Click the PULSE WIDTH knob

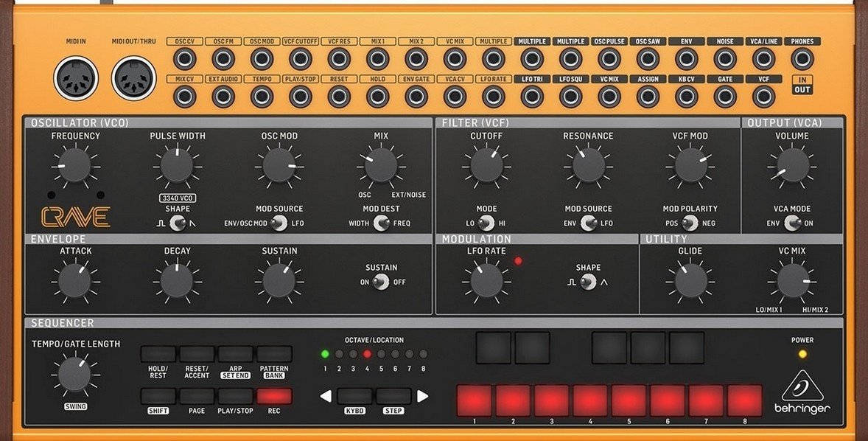coord(177,165)
